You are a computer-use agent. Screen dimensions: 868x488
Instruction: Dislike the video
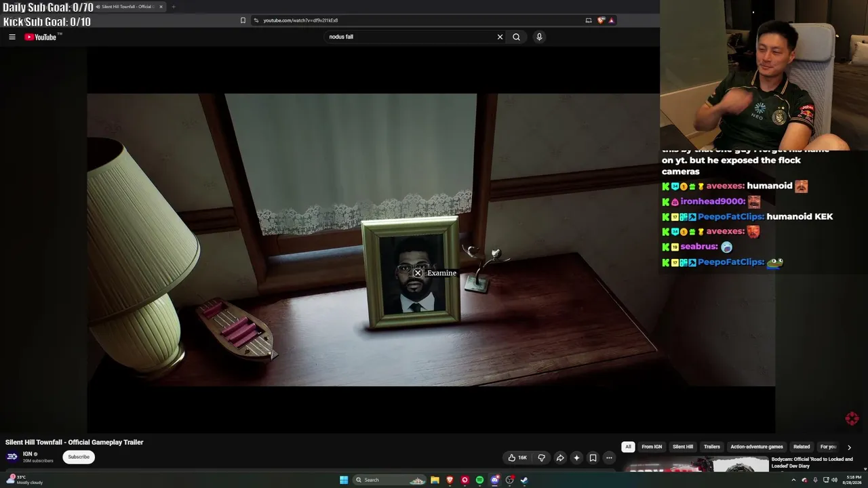tap(541, 457)
